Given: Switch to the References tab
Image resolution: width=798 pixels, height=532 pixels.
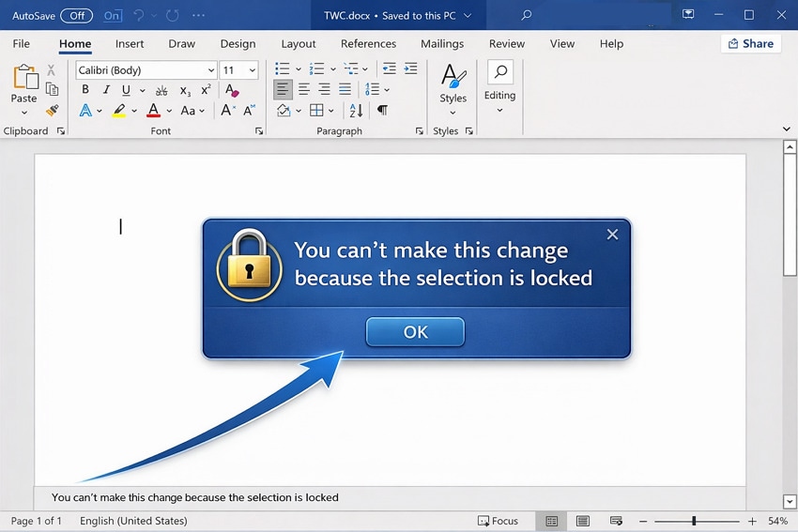Looking at the screenshot, I should coord(368,44).
